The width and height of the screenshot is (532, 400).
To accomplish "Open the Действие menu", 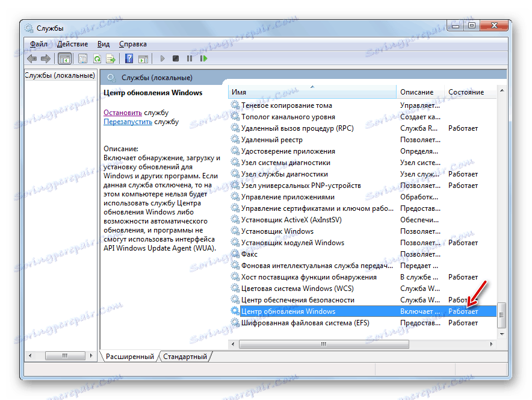I will pos(73,44).
